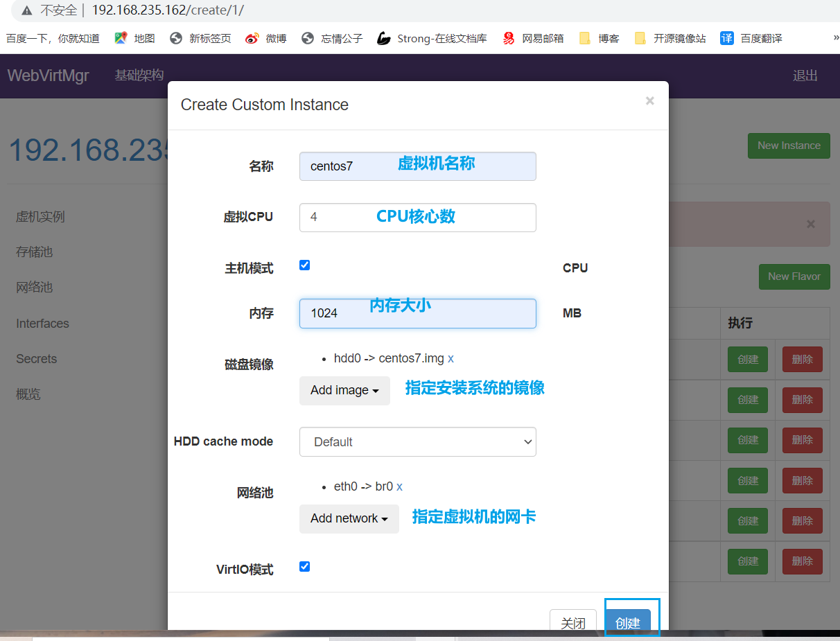Open the Strong-在线文档库 bookmark

432,38
